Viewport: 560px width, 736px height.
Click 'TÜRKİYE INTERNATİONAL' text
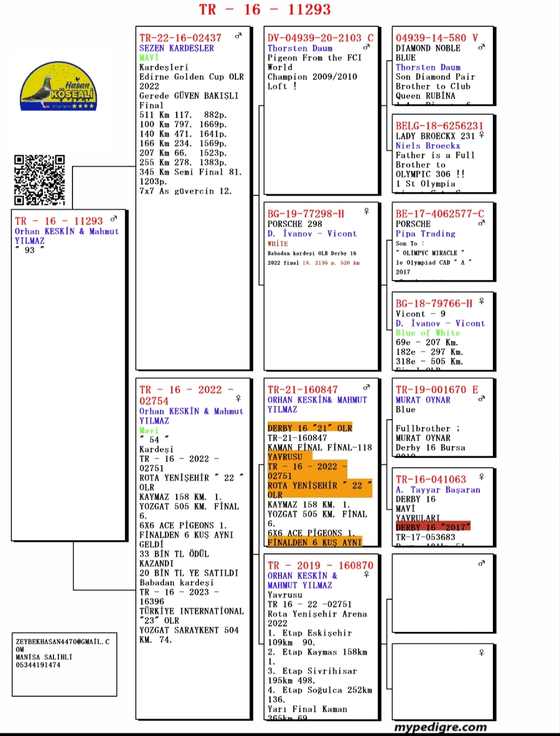point(192,611)
